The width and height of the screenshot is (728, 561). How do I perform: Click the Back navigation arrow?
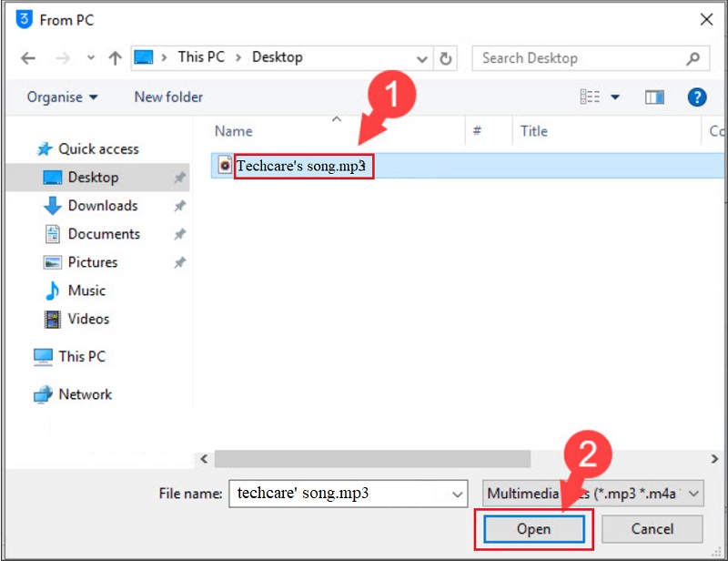pos(28,57)
